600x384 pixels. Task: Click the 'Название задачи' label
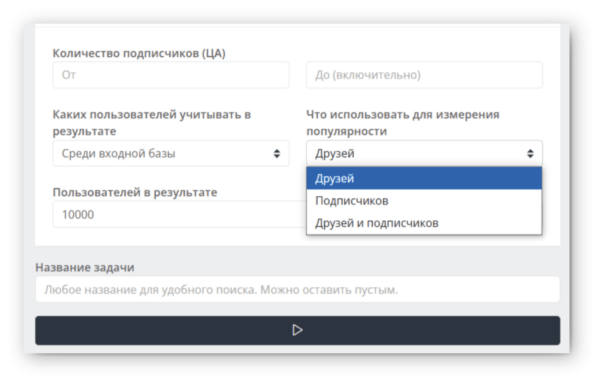(85, 267)
